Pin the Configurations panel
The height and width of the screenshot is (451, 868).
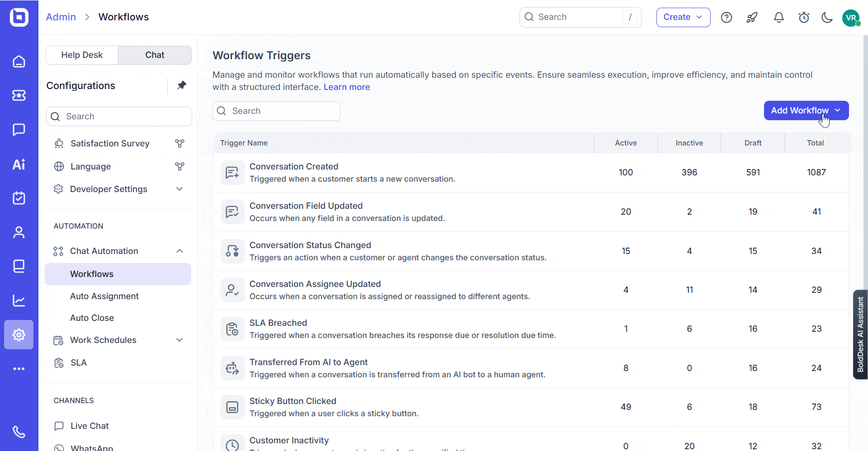click(182, 85)
